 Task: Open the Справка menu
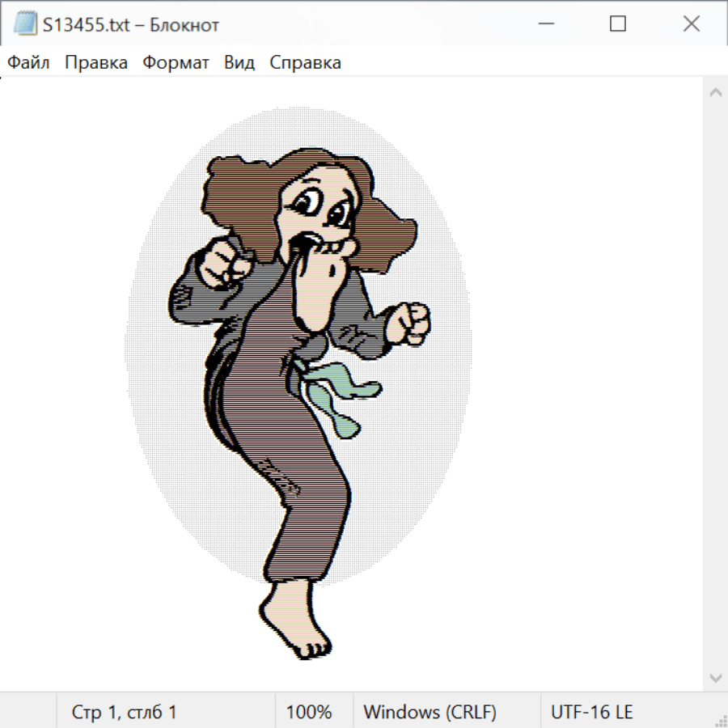[x=305, y=62]
